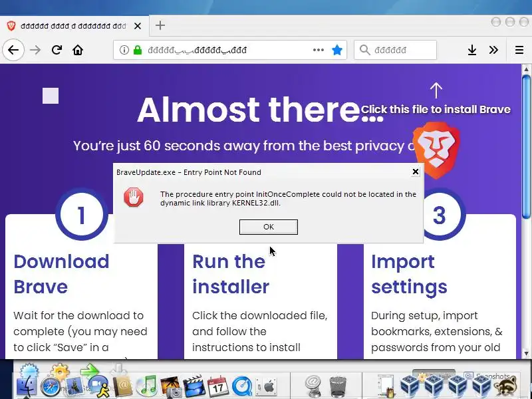Open Address Book in the dock
The image size is (532, 399).
point(122,386)
